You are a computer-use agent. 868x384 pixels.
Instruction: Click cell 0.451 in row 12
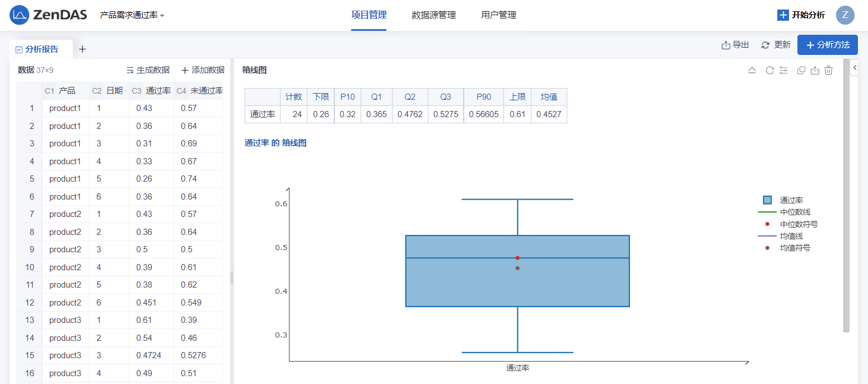(151, 303)
